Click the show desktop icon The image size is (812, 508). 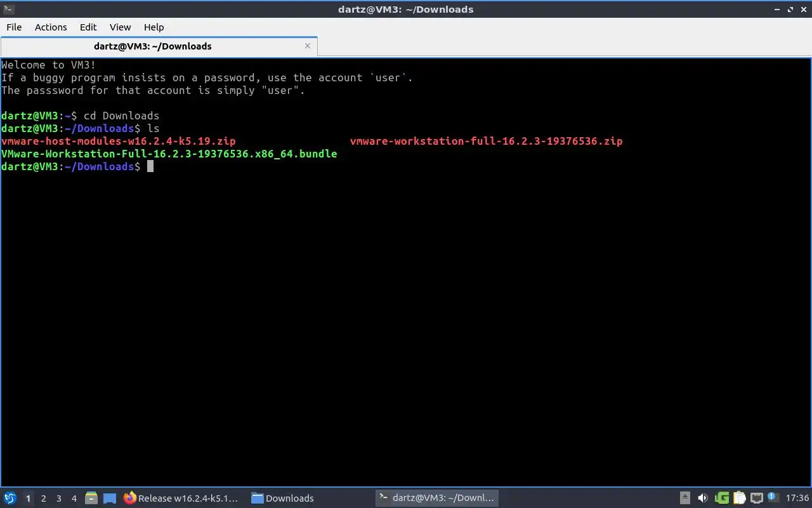[109, 498]
